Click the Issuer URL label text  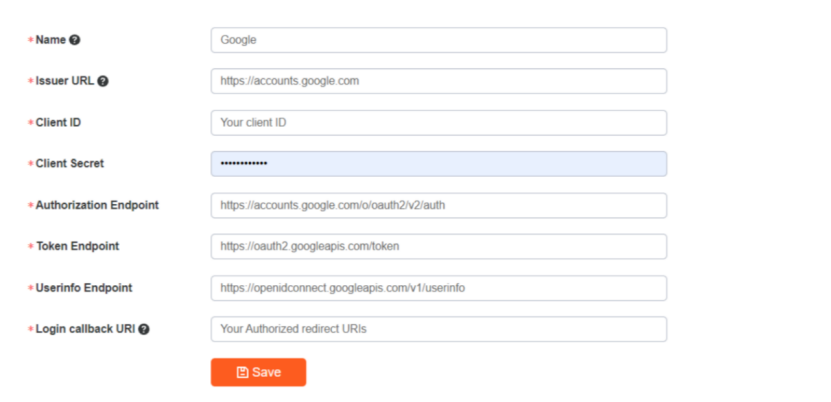(64, 81)
